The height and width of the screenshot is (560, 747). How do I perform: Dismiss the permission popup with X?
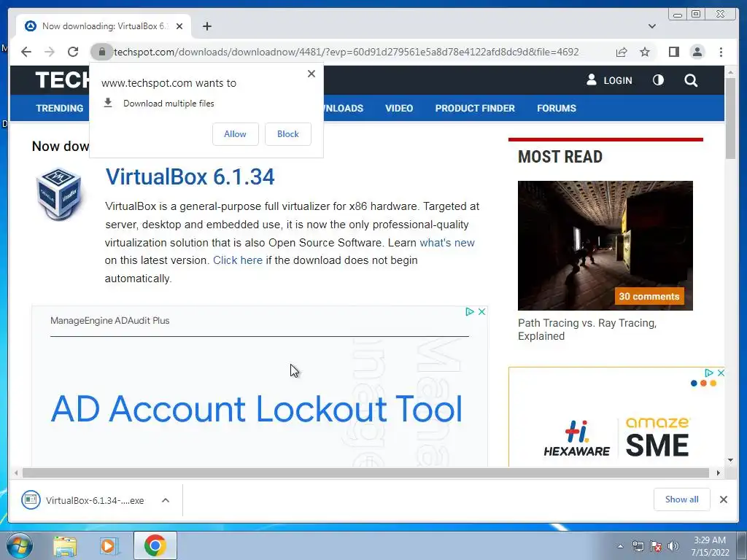click(x=311, y=74)
